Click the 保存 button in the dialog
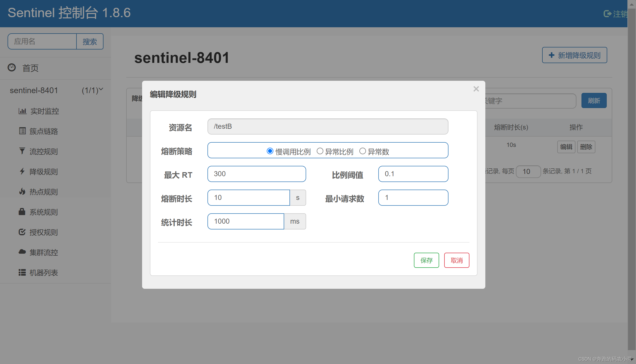This screenshot has width=636, height=364. pos(427,260)
